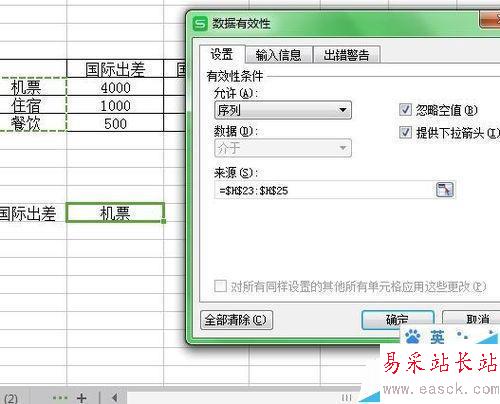Select the cell with value 1000
The image size is (500, 404).
point(115,105)
